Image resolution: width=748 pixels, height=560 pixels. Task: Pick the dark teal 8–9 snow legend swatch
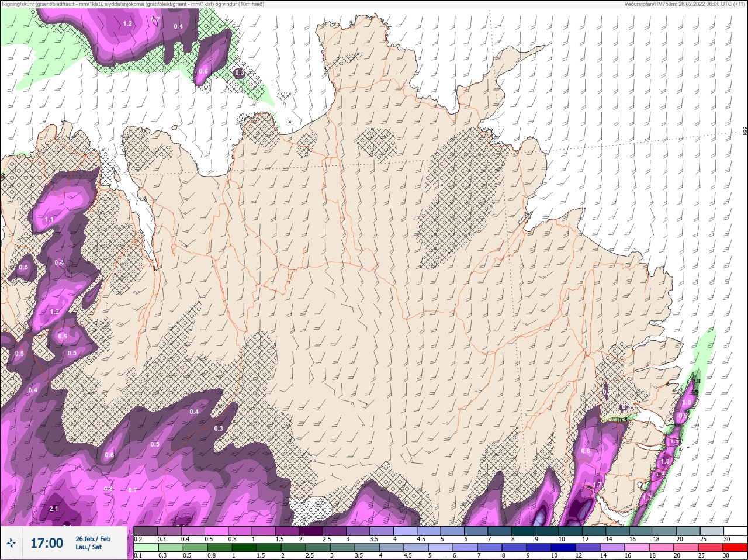pos(522,531)
